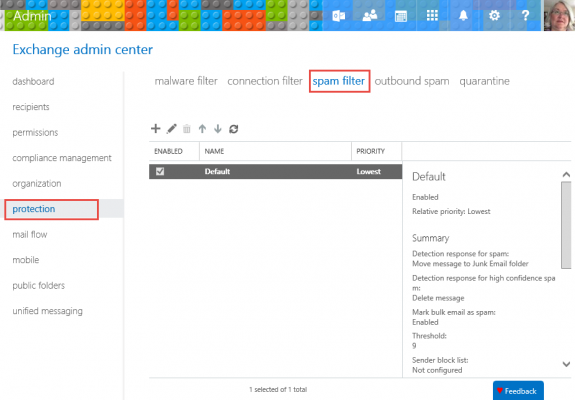
Task: Open Outlook from the top bar
Action: click(338, 16)
